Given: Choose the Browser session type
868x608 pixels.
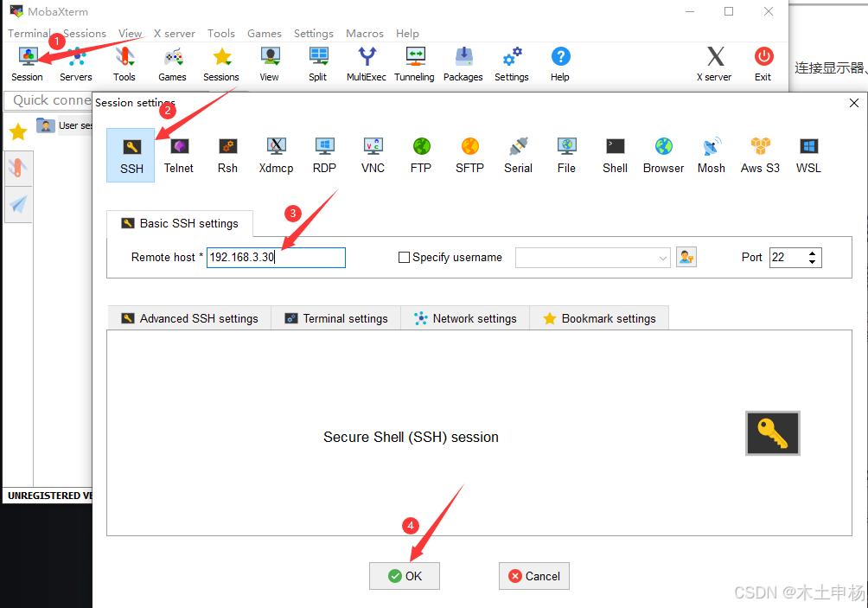Looking at the screenshot, I should point(663,156).
